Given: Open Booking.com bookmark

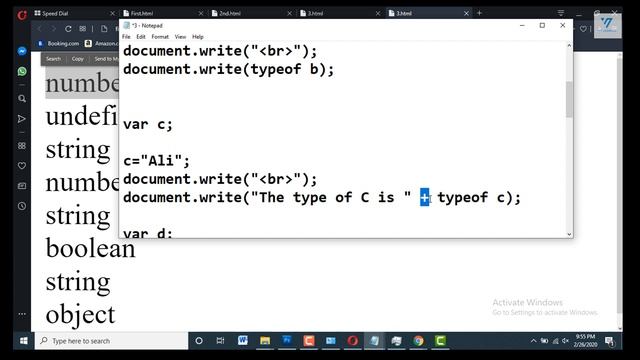Looking at the screenshot, I should (58, 43).
